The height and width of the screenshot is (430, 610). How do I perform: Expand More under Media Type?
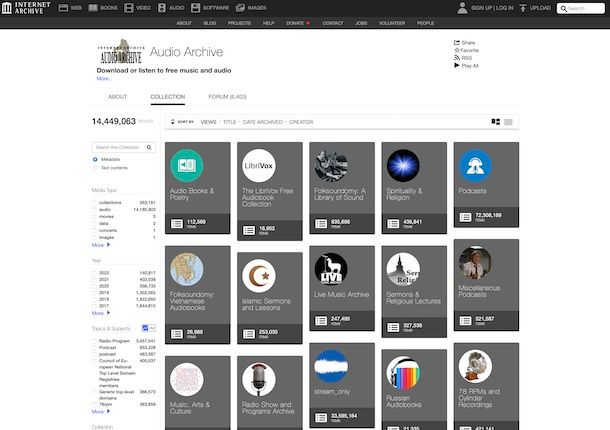point(101,245)
